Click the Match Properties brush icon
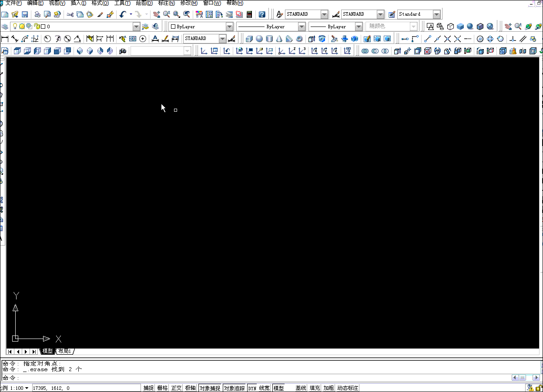This screenshot has height=392, width=543. pyautogui.click(x=100, y=14)
